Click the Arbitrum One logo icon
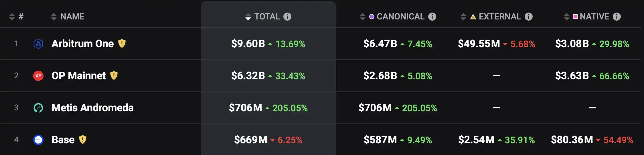The image size is (644, 155). 38,44
